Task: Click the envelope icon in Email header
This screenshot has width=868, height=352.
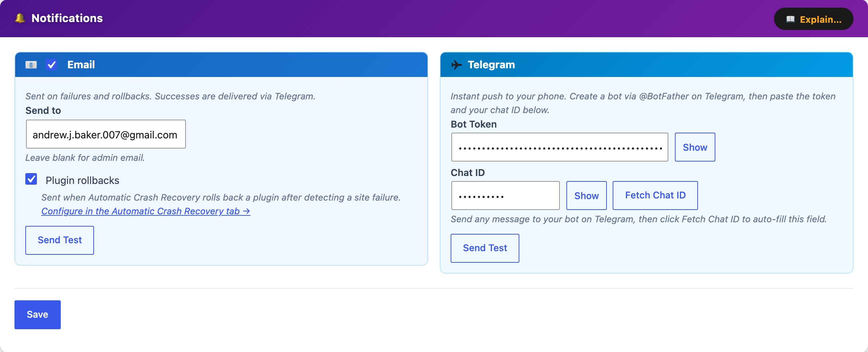Action: pos(31,65)
